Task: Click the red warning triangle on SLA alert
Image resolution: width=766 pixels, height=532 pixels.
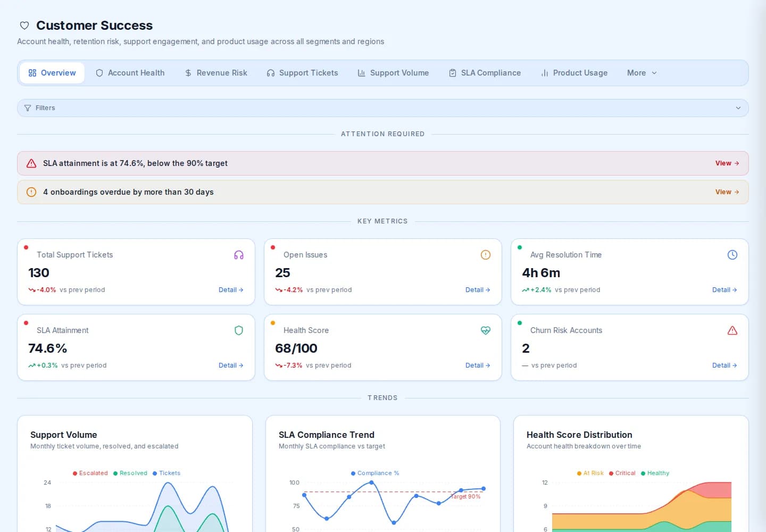Action: [31, 163]
